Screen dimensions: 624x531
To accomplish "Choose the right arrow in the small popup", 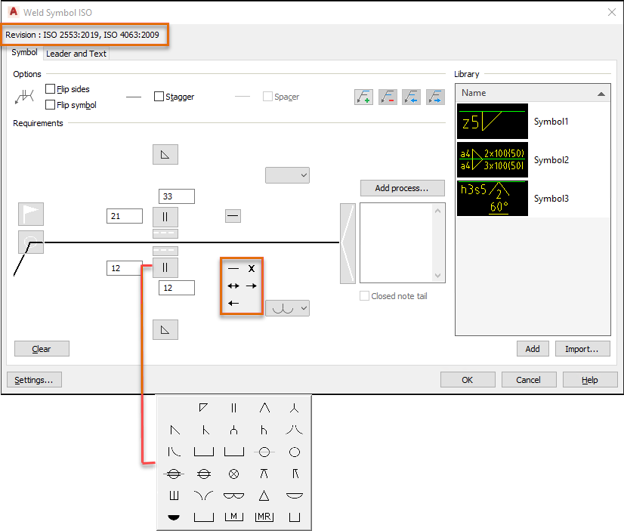I will point(251,286).
